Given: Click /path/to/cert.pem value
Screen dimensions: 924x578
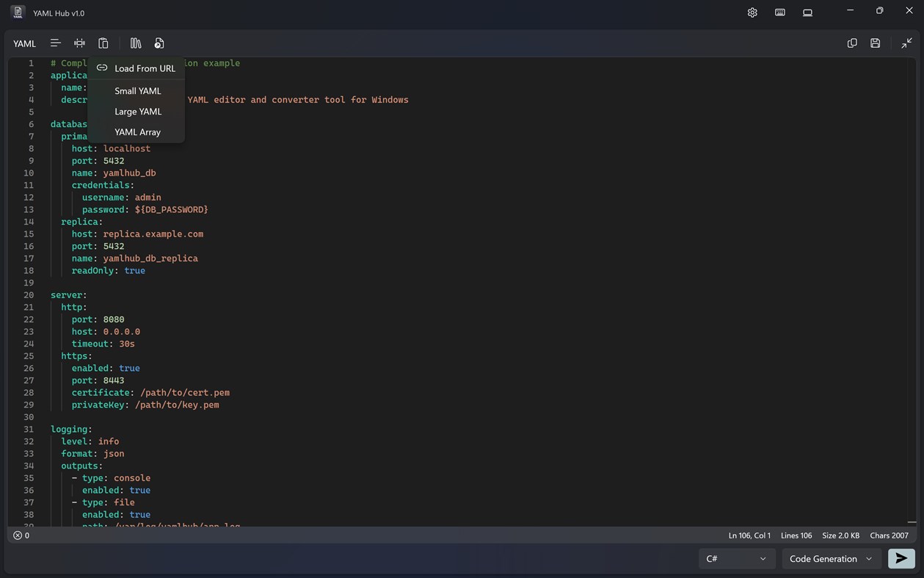Looking at the screenshot, I should [185, 393].
